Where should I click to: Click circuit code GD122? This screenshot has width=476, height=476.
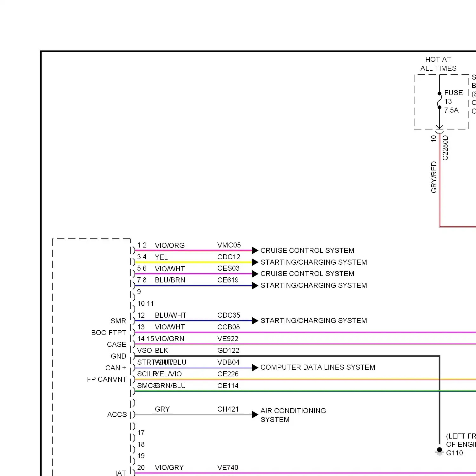tap(228, 350)
